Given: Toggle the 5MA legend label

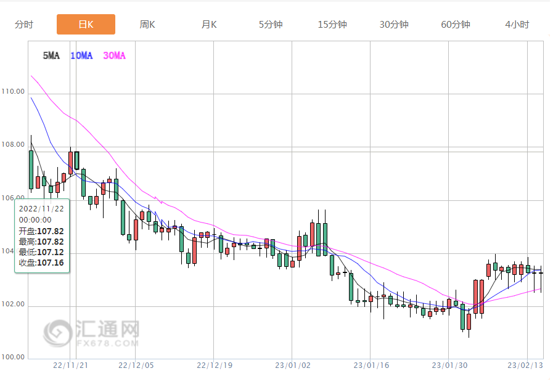Looking at the screenshot, I should [51, 56].
